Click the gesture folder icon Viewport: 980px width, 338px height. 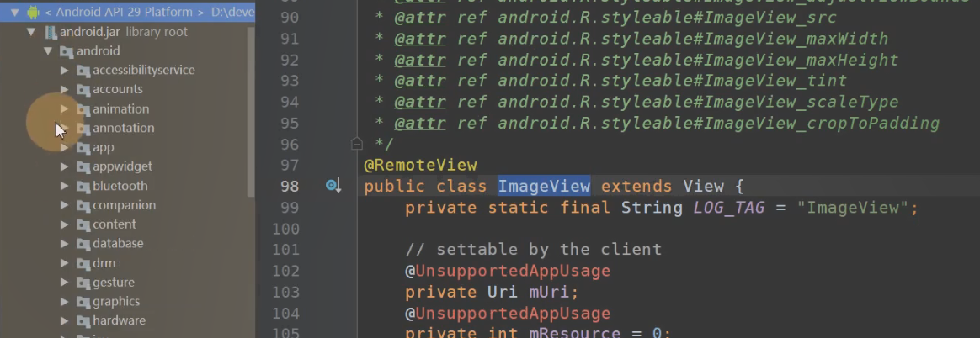tap(83, 283)
